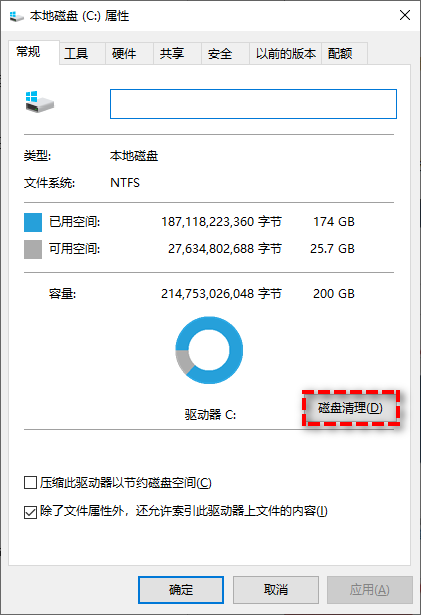This screenshot has width=421, height=615.
Task: Close the properties dialog window
Action: pyautogui.click(x=405, y=16)
